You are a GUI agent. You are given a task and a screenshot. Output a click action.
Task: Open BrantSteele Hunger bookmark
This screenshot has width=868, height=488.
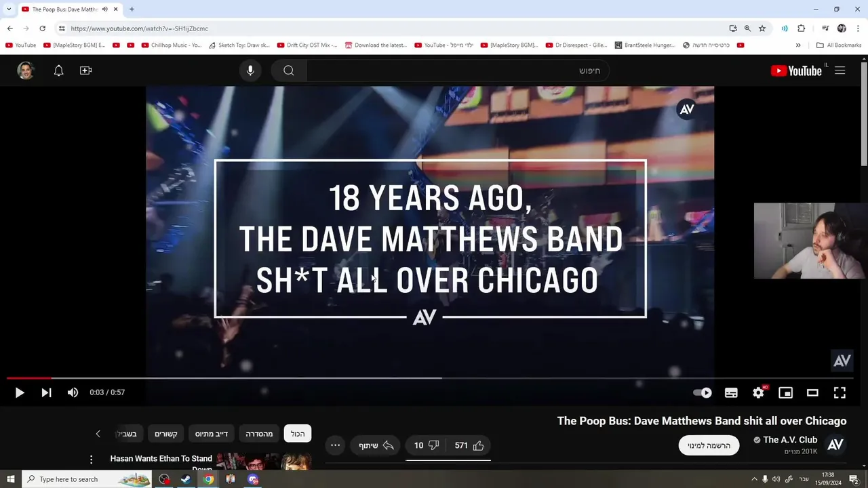click(645, 45)
